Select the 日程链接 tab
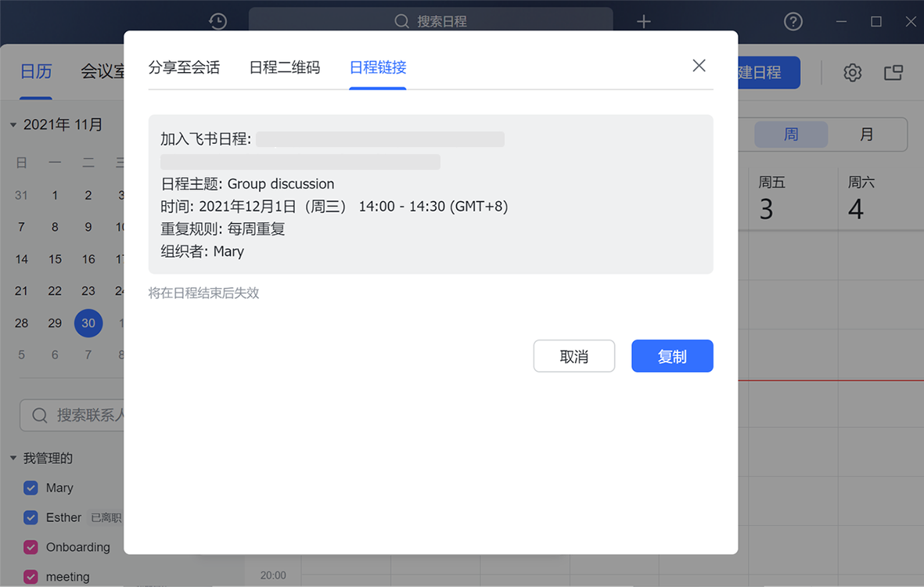924x587 pixels. click(x=378, y=67)
